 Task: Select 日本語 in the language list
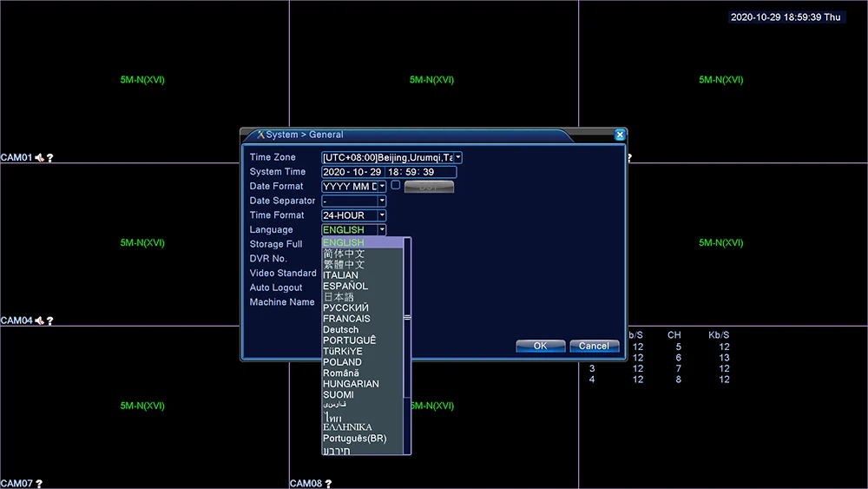point(363,297)
